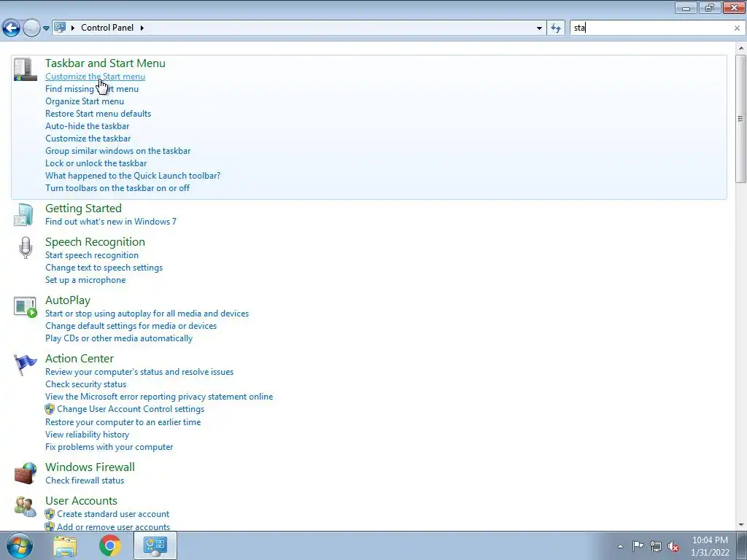Click Customize the taskbar link
The image size is (747, 560).
pos(88,139)
